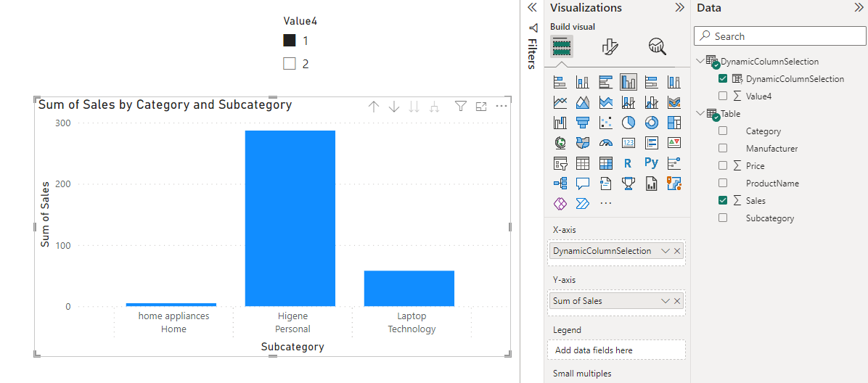Switch to Analytics tab

tap(657, 46)
